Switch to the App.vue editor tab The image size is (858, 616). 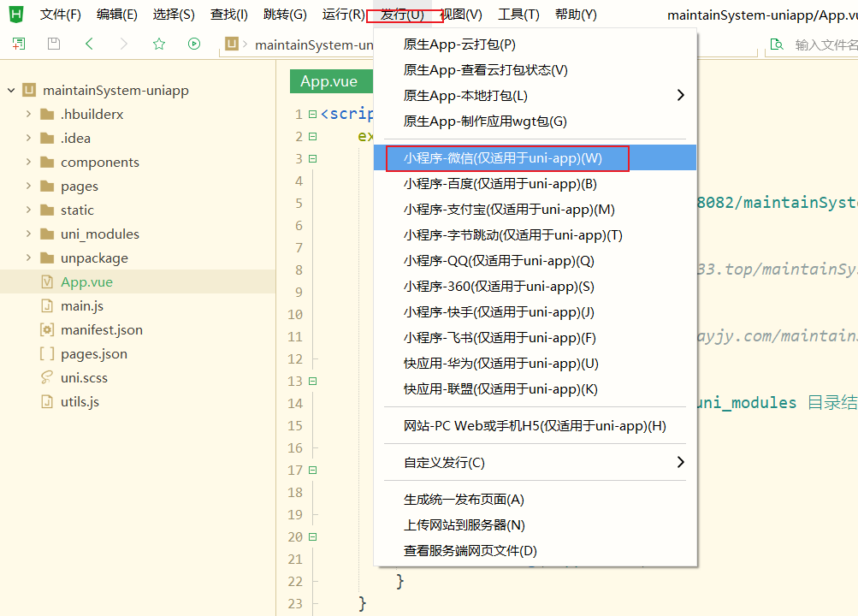coord(330,81)
